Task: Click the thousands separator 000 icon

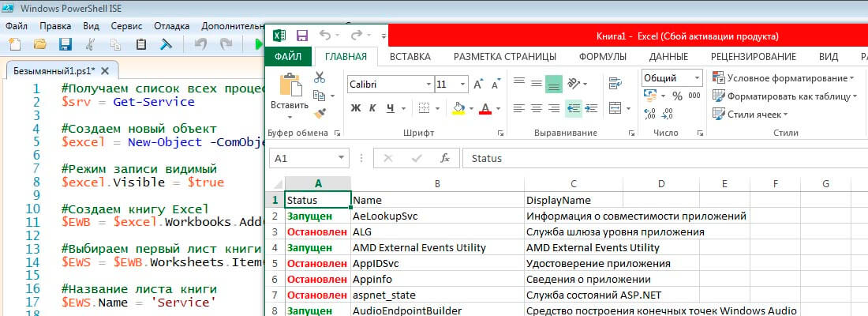Action: [x=694, y=96]
